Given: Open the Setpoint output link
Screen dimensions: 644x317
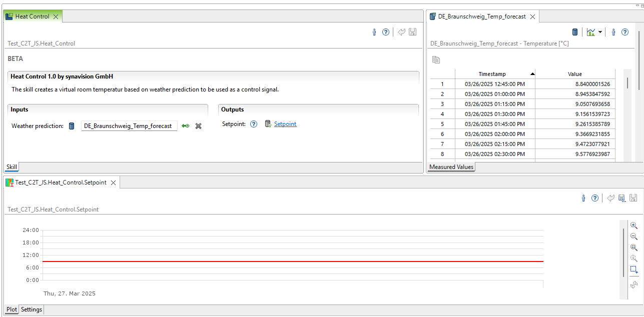Looking at the screenshot, I should tap(285, 124).
